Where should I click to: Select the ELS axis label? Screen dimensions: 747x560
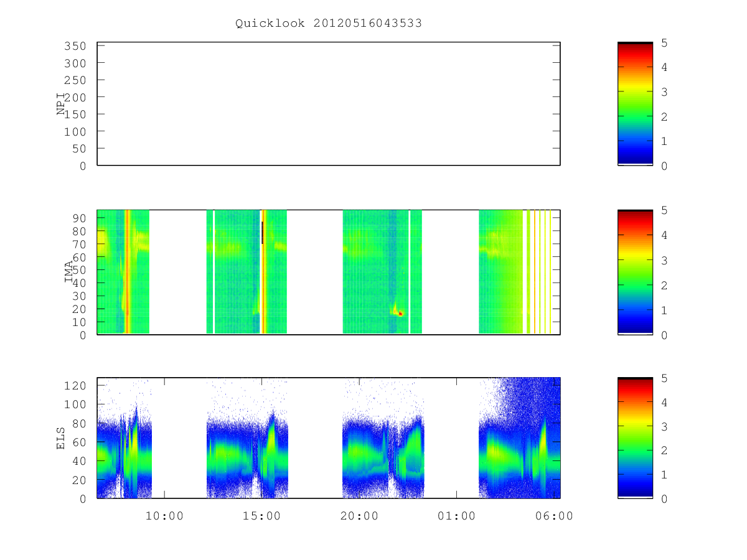(62, 438)
